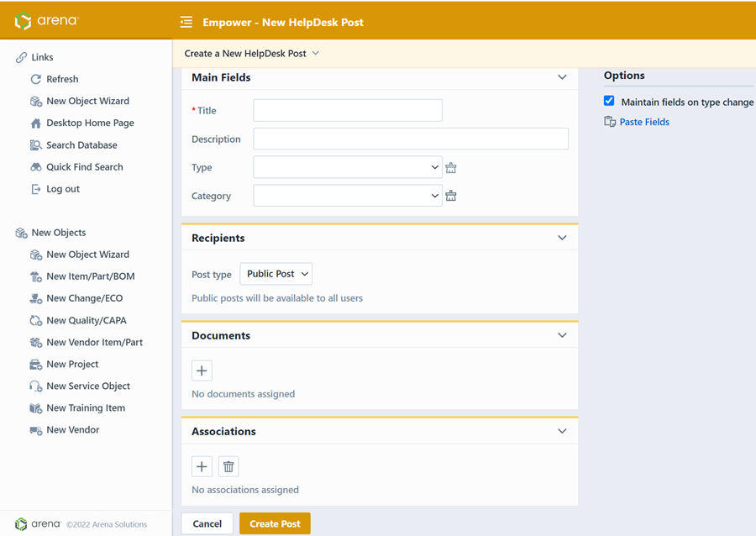Click the Cancel button

pos(207,524)
